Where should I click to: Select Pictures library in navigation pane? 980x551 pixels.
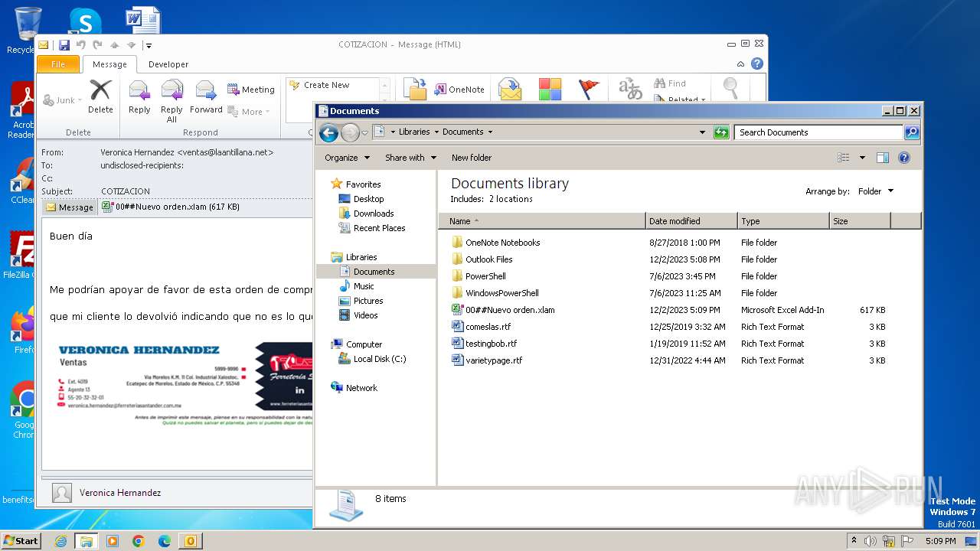click(x=361, y=301)
